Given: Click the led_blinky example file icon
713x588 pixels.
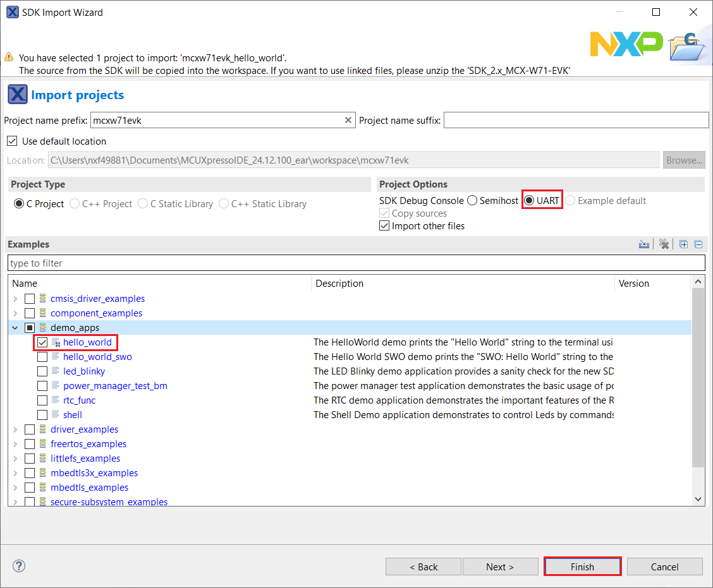Looking at the screenshot, I should click(x=56, y=371).
